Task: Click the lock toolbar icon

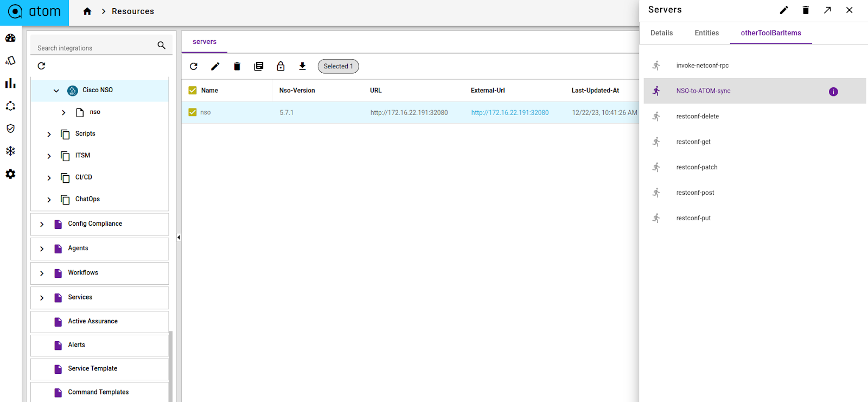Action: point(280,66)
